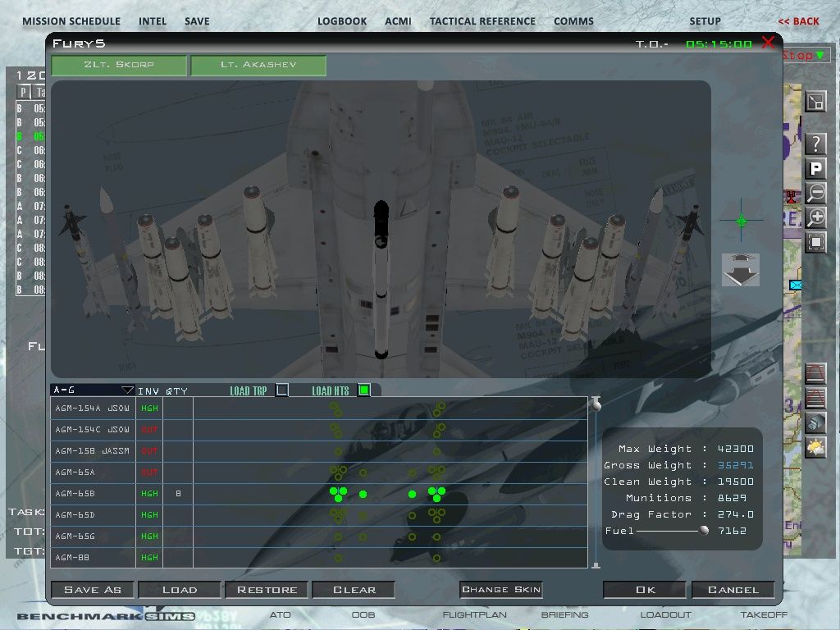Click the Fuel slider handle

pyautogui.click(x=704, y=531)
